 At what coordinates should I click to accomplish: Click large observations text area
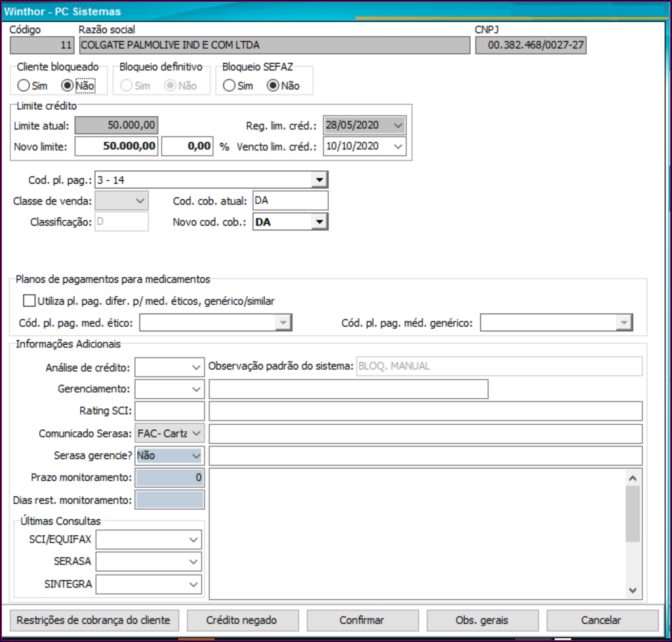coord(418,534)
